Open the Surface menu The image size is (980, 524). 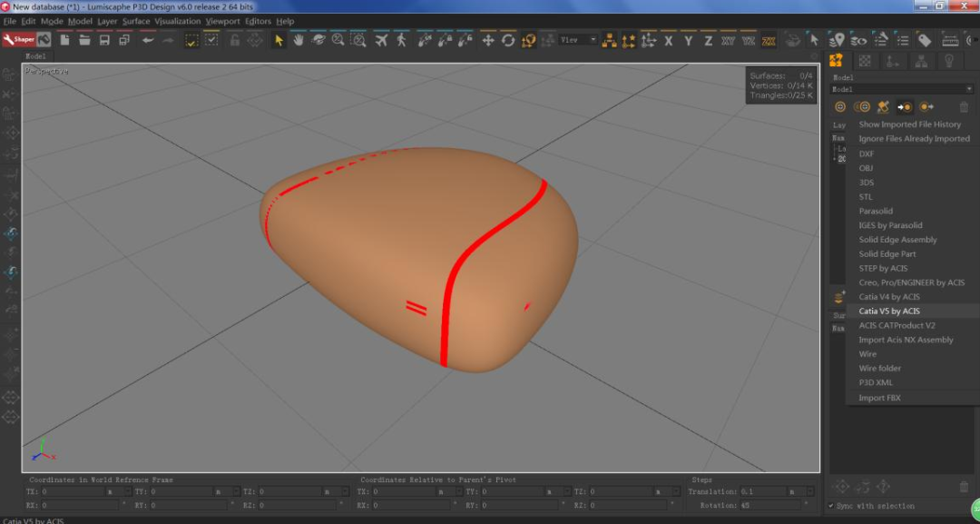click(x=135, y=21)
